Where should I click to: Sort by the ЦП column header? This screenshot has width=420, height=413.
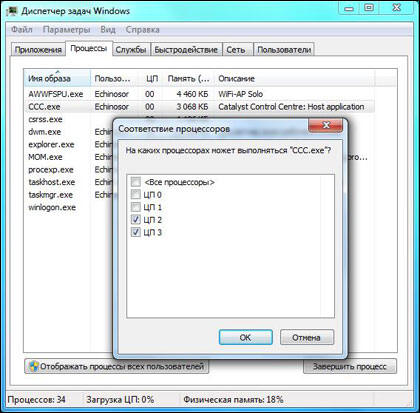point(152,79)
